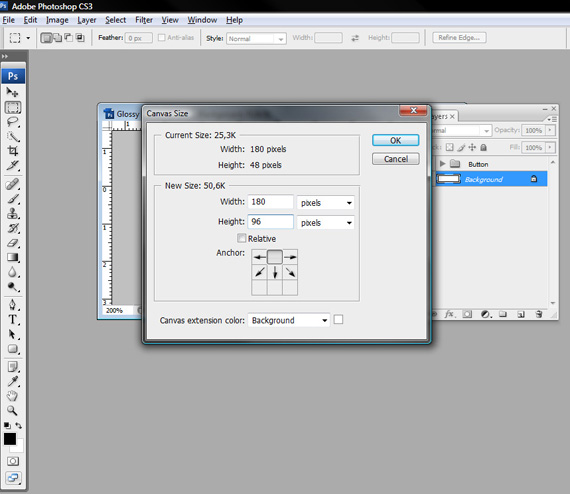The image size is (570, 494).
Task: Toggle the Anti-alias checkbox
Action: click(162, 37)
